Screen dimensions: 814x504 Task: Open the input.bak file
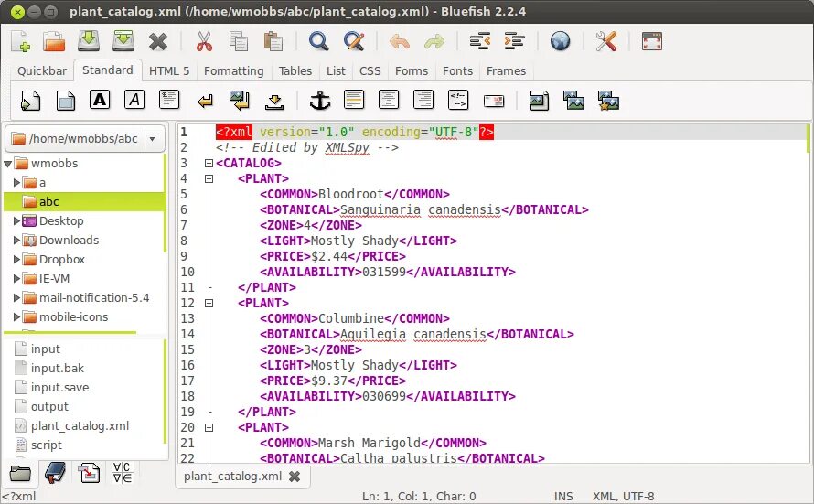57,369
